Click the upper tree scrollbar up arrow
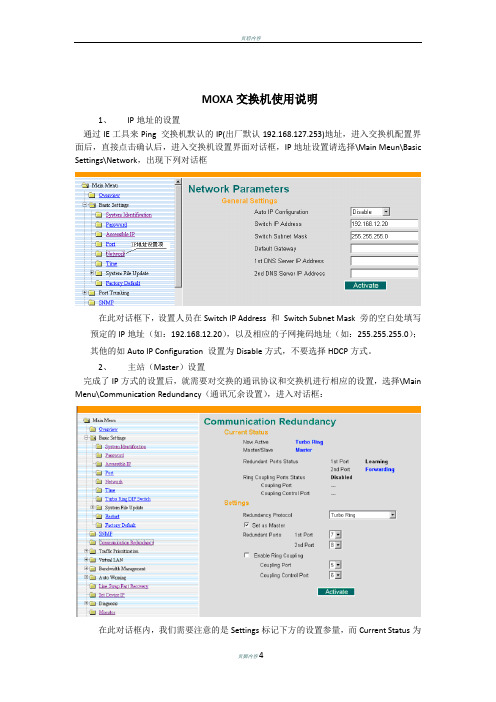Viewport: 496px width, 702px height. [178, 182]
